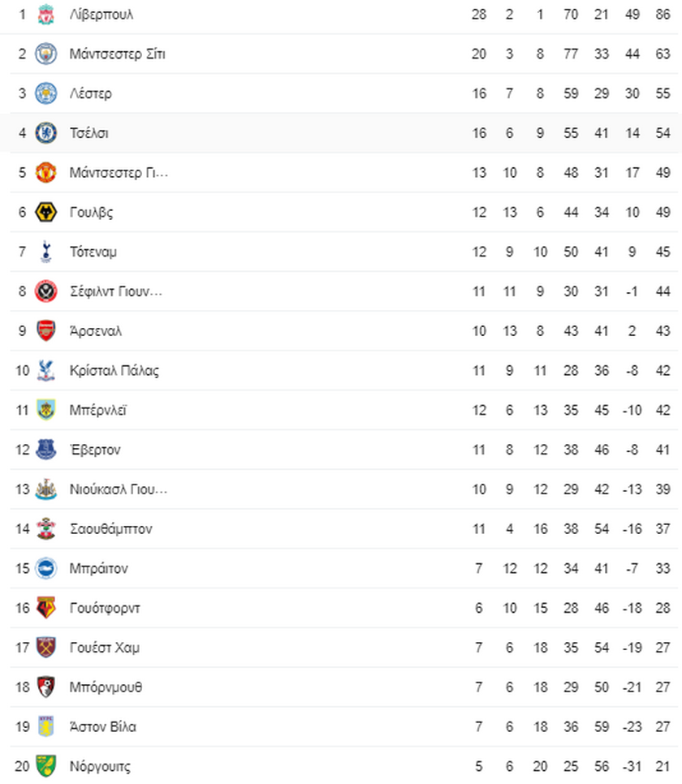Click the Norwich canary crest icon

pyautogui.click(x=45, y=766)
